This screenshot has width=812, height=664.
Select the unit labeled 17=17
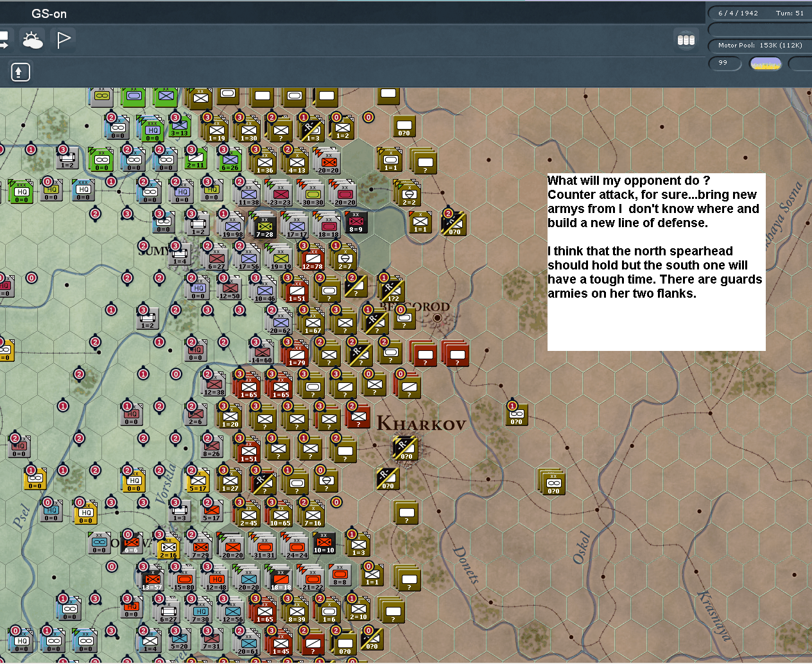point(297,226)
